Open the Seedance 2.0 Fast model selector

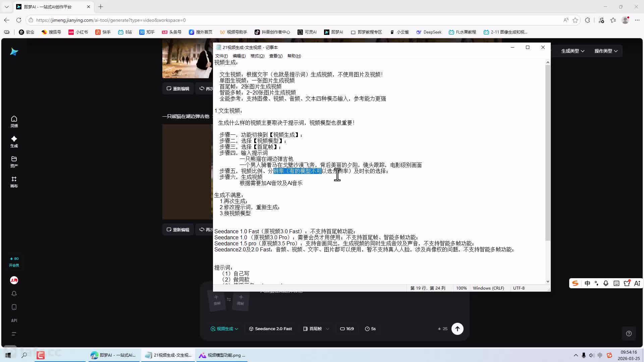(270, 329)
